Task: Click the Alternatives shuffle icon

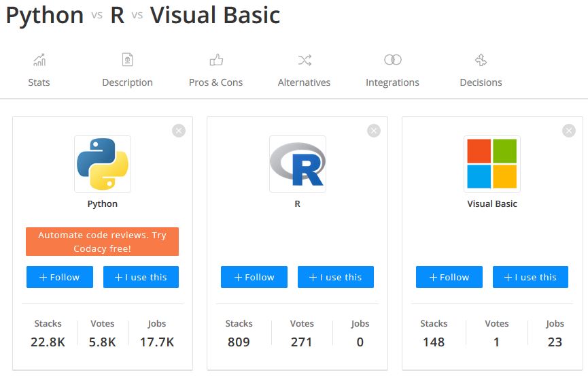Action: pos(305,60)
